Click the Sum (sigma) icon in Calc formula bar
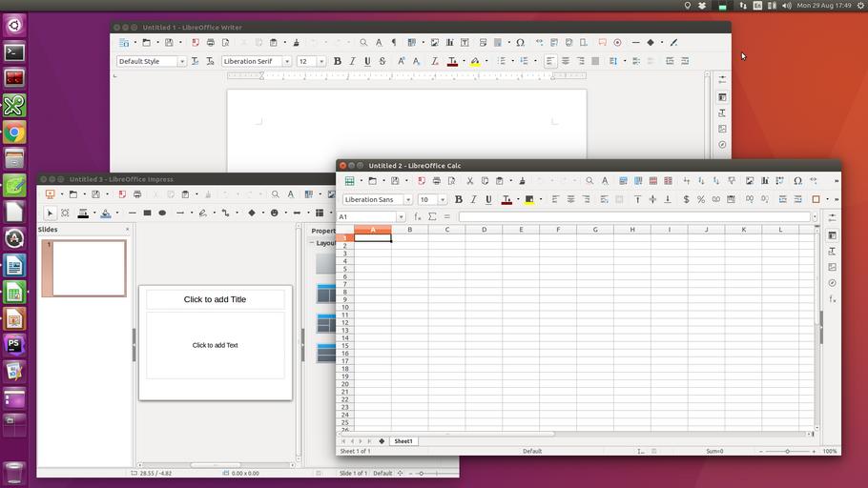This screenshot has height=488, width=868. click(x=432, y=217)
